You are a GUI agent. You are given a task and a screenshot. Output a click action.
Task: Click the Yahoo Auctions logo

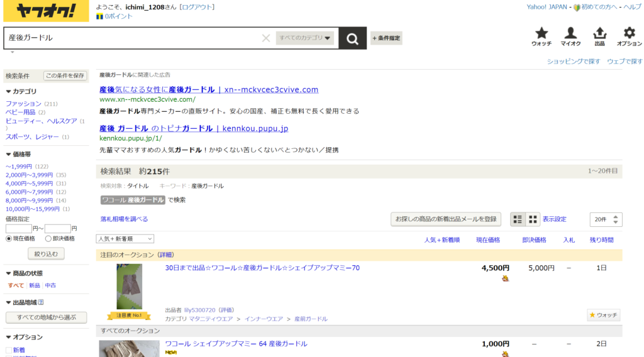(x=46, y=11)
